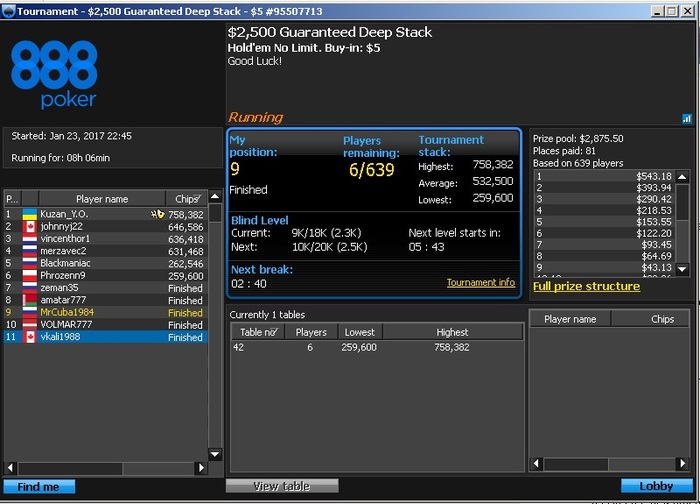Select player row Blackmaniac
The width and height of the screenshot is (700, 504).
click(105, 263)
